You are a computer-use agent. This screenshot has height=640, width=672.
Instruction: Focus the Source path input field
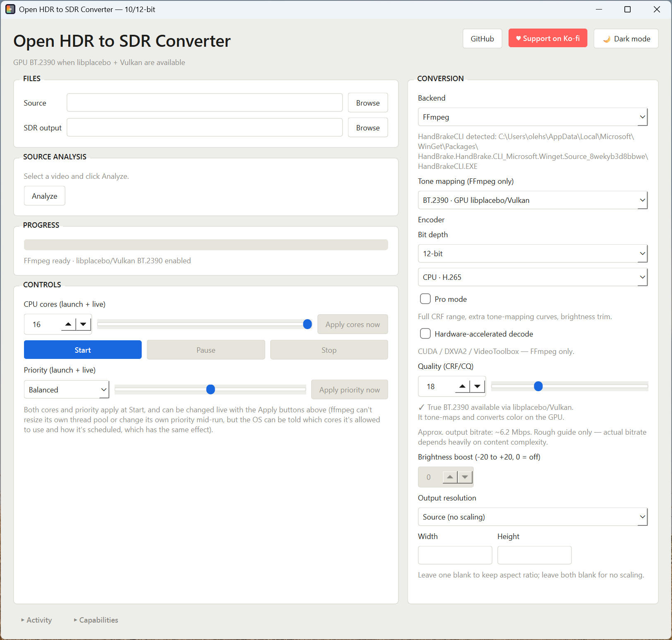point(205,103)
